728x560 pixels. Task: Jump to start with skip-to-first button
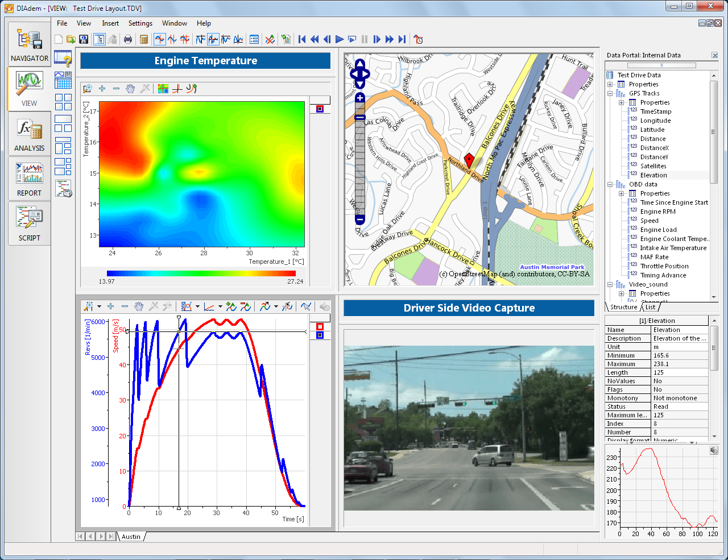pos(302,39)
